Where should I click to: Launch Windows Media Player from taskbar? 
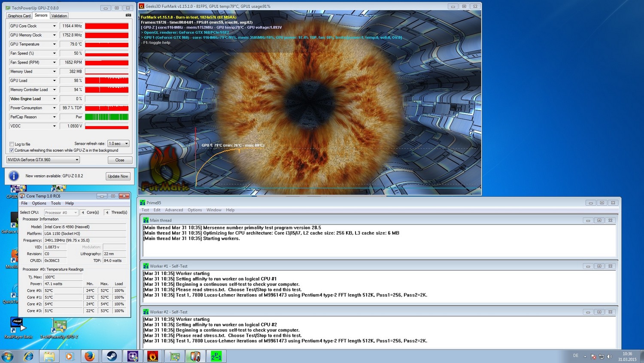(x=70, y=356)
